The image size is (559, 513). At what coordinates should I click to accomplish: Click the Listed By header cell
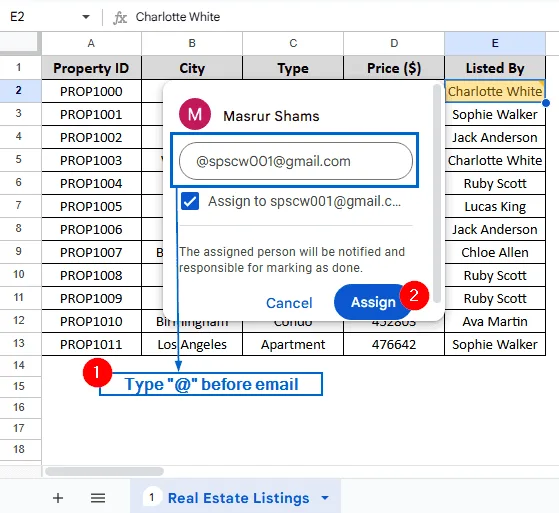coord(495,68)
